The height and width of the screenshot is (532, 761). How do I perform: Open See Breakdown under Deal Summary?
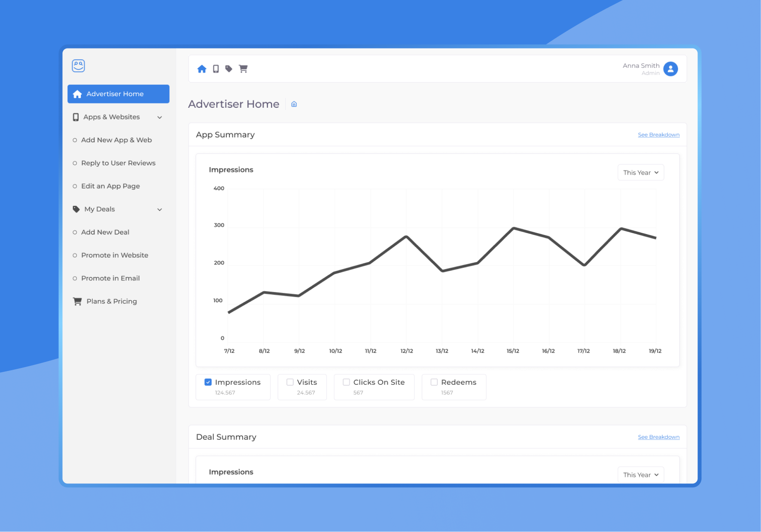tap(658, 437)
